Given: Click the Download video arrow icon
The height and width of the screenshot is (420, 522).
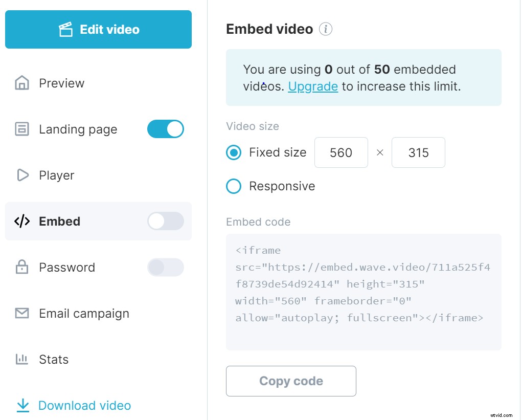Looking at the screenshot, I should click(x=22, y=405).
